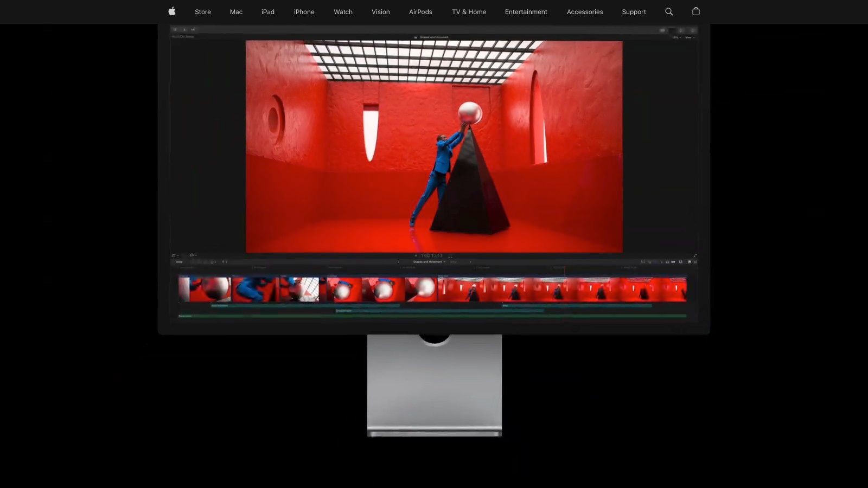This screenshot has height=488, width=868.
Task: Open the AirPods navigation link
Action: (x=420, y=12)
